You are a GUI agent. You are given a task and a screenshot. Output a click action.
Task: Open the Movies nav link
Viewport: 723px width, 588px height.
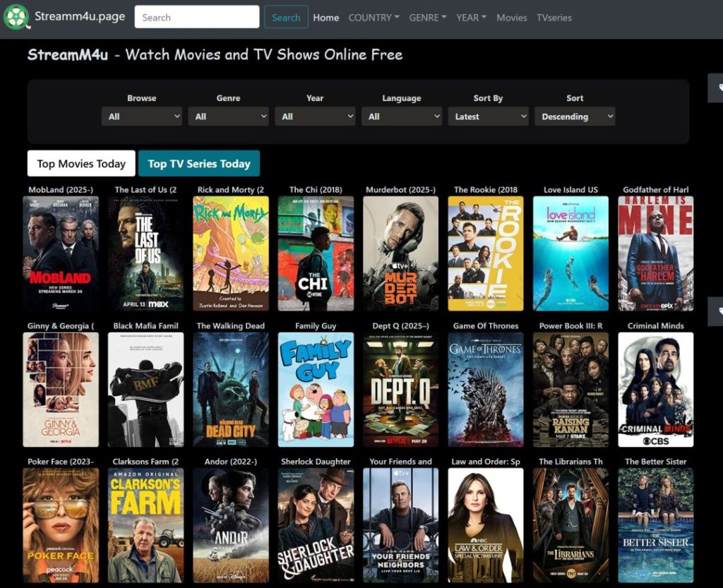coord(511,18)
